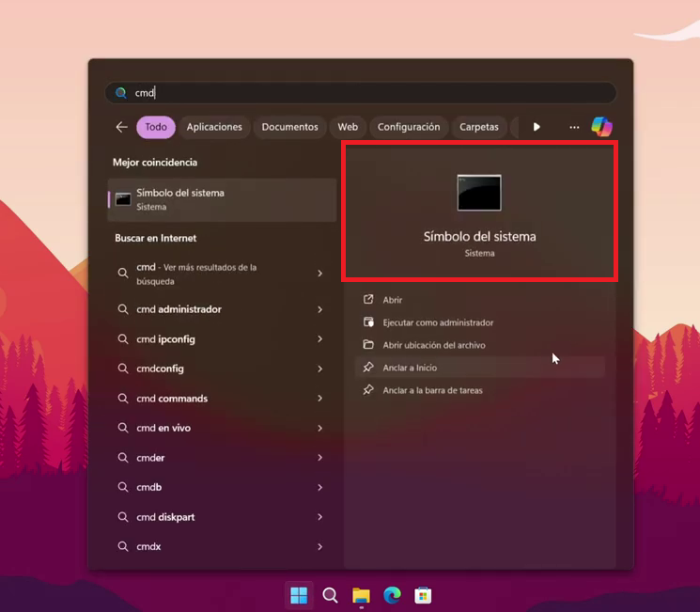
Task: Select 'cmd en vivo' suggestion text
Action: point(163,428)
